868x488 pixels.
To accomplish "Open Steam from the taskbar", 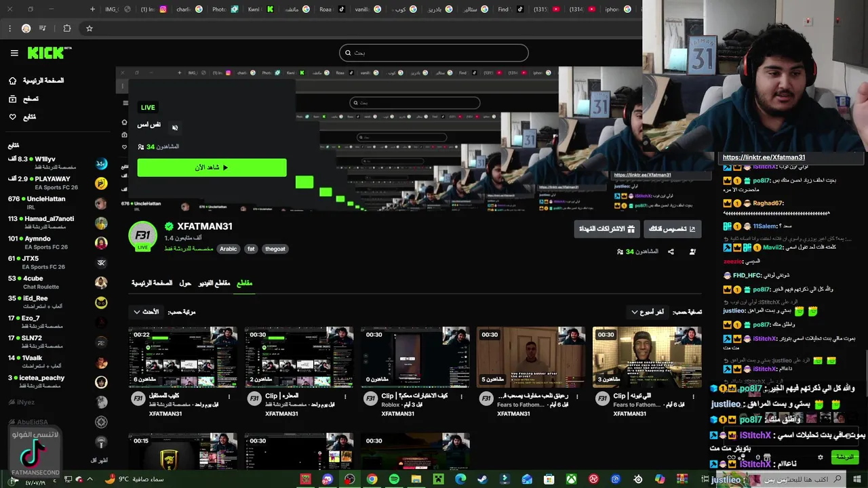I will [x=482, y=479].
